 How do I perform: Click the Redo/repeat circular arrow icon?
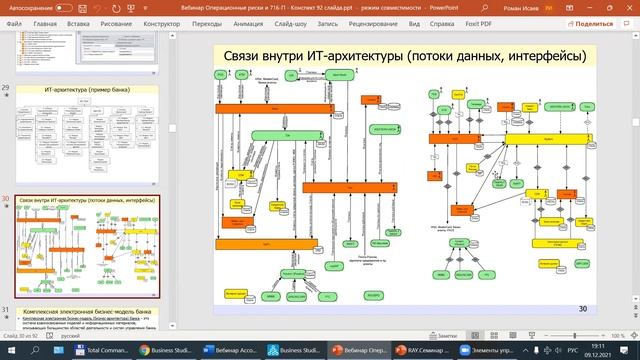pos(116,8)
